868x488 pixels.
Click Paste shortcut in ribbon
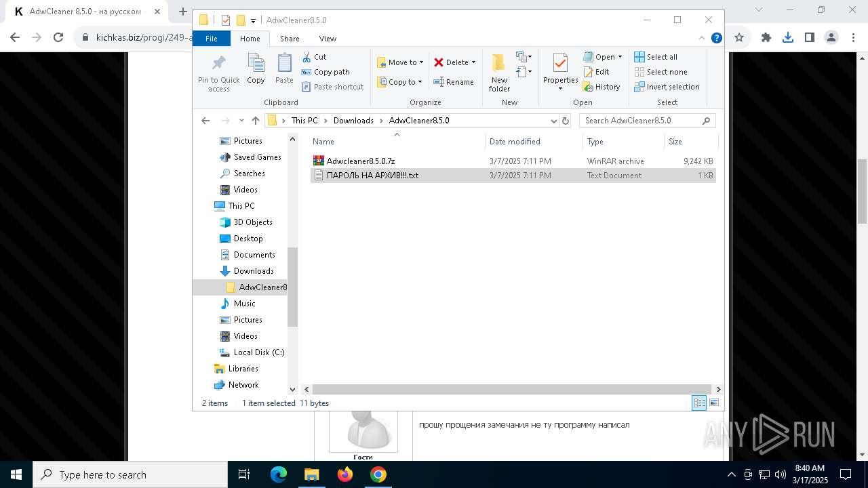332,87
